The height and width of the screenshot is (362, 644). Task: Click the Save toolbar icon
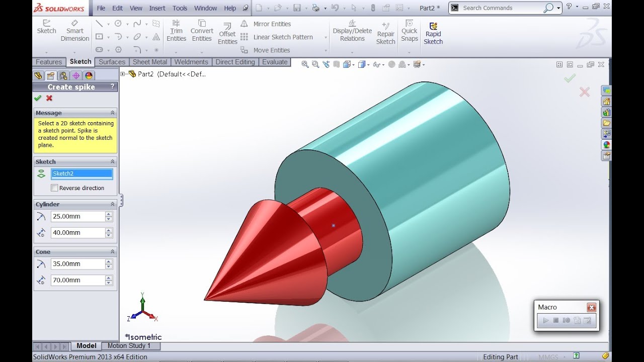pyautogui.click(x=297, y=8)
